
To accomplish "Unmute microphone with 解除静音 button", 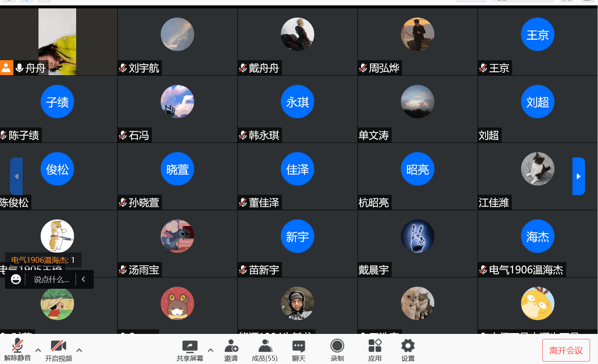I will tap(18, 349).
